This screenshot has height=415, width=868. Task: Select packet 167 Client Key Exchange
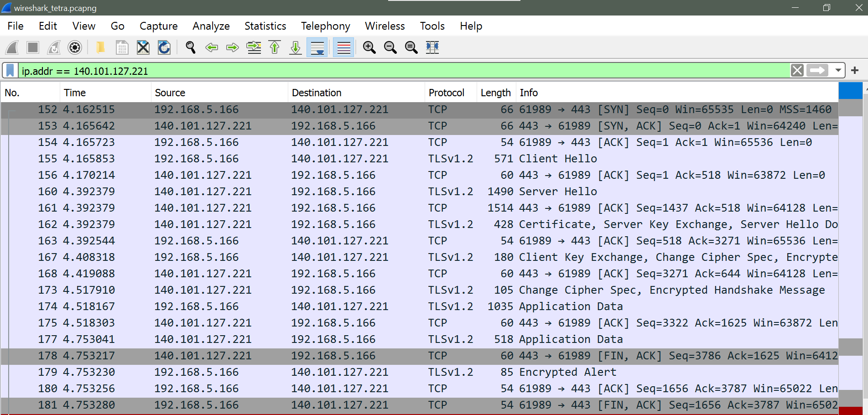[x=420, y=257]
